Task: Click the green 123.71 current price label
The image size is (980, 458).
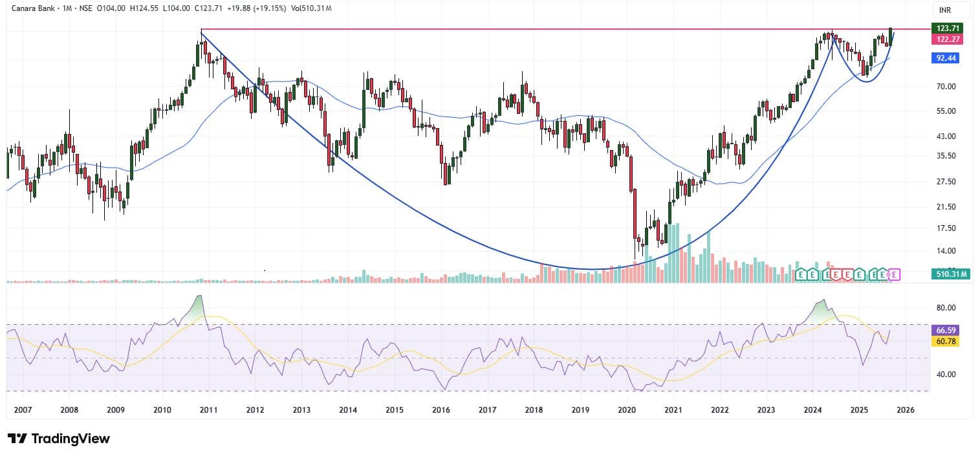Action: click(x=946, y=28)
